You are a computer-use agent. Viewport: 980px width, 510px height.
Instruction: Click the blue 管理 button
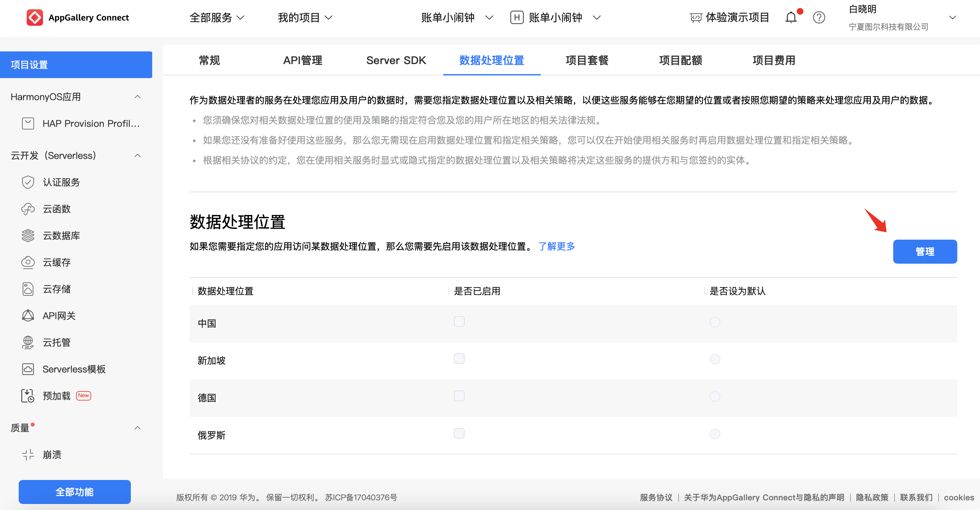(925, 251)
